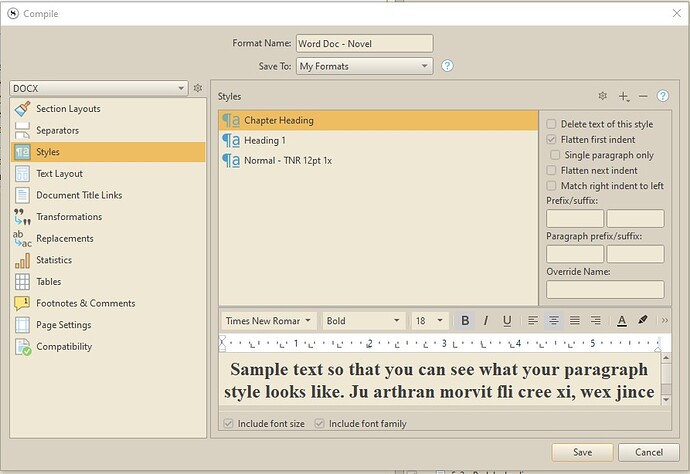
Task: Select Footnotes & Comments sidebar item
Action: (x=85, y=303)
